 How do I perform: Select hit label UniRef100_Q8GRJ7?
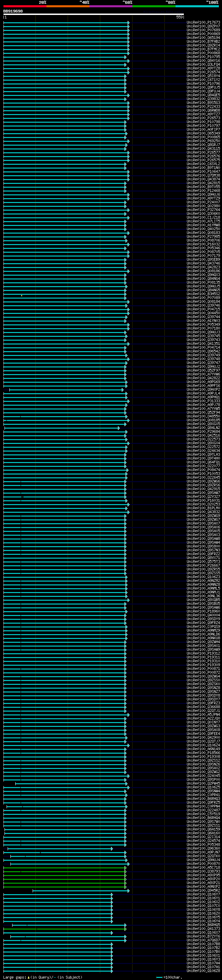pos(203,145)
